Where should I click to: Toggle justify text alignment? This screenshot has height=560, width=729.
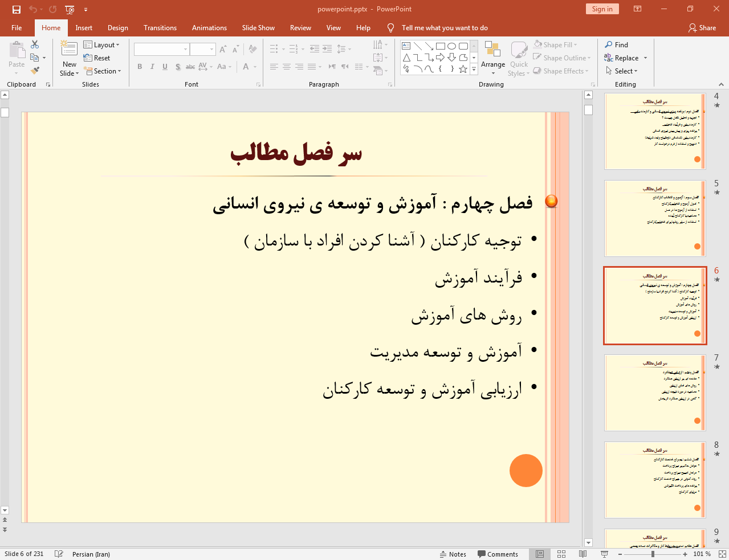pyautogui.click(x=311, y=67)
